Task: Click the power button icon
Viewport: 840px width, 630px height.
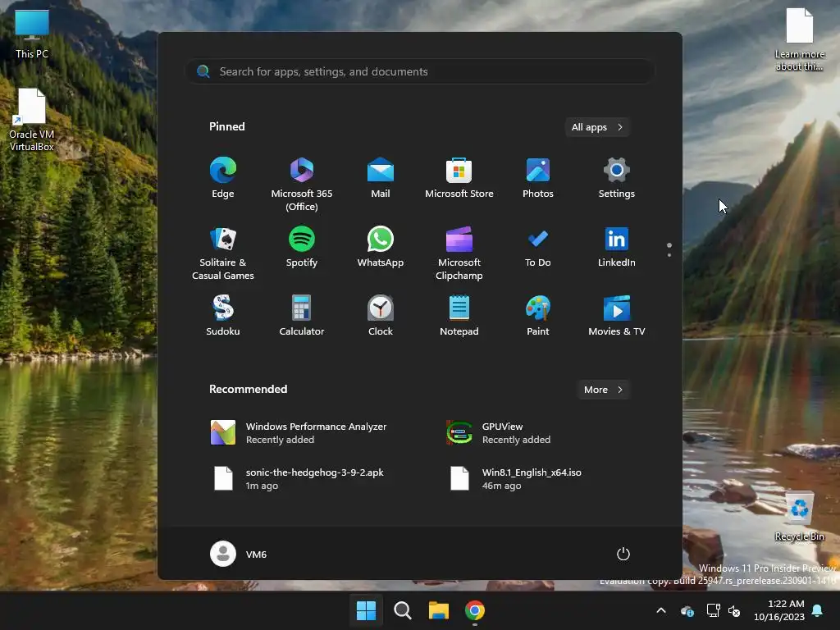Action: 623,554
